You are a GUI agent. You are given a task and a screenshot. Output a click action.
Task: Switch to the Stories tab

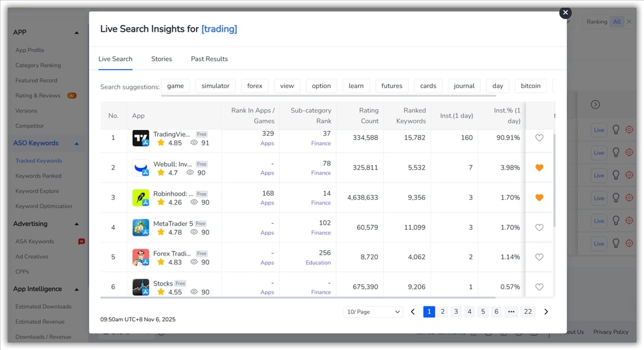click(x=162, y=59)
